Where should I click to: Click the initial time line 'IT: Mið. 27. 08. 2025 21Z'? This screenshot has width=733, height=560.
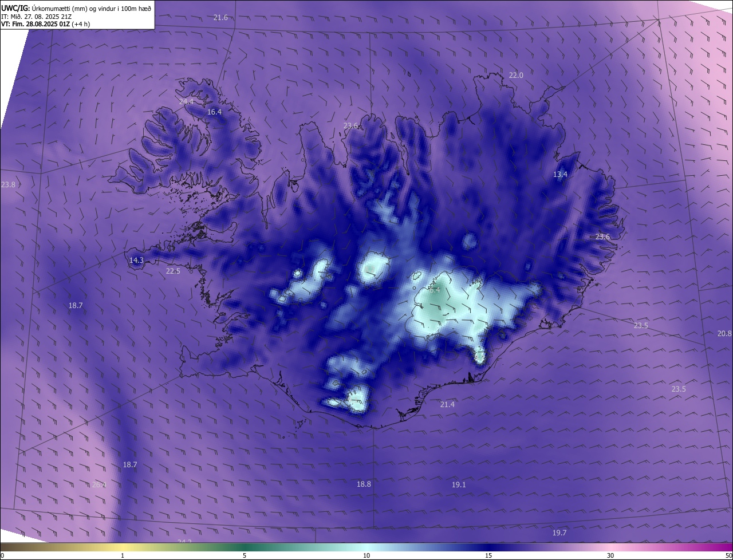36,16
